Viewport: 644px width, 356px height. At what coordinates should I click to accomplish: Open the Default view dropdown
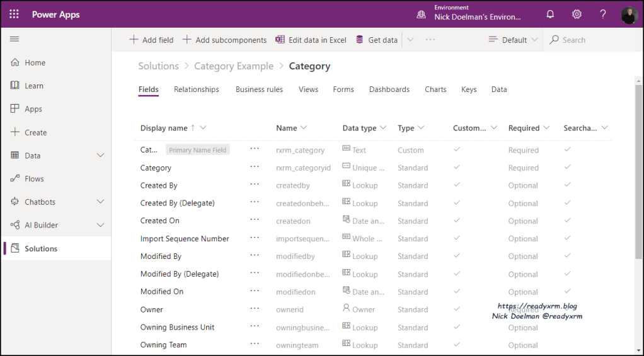coord(514,40)
